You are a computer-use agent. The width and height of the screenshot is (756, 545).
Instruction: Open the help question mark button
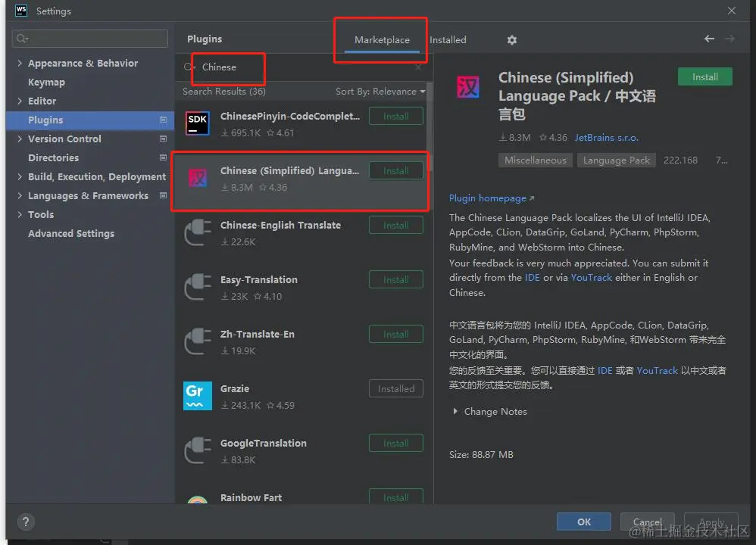(x=26, y=522)
